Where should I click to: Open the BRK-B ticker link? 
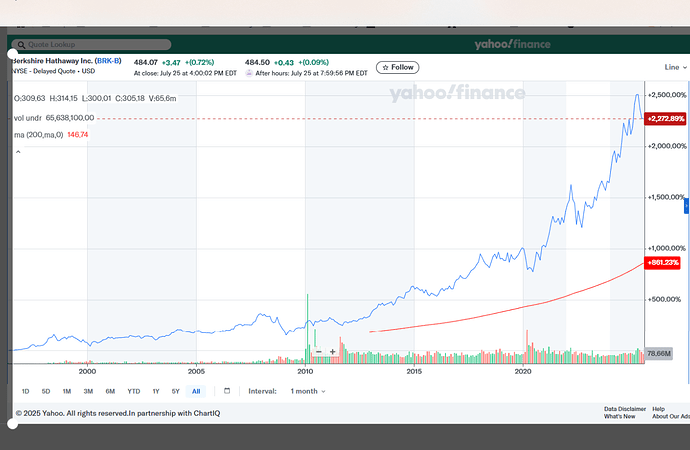tap(108, 61)
